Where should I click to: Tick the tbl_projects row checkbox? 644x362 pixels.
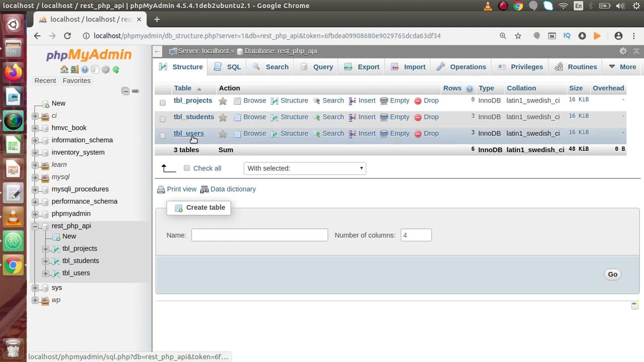(x=163, y=103)
